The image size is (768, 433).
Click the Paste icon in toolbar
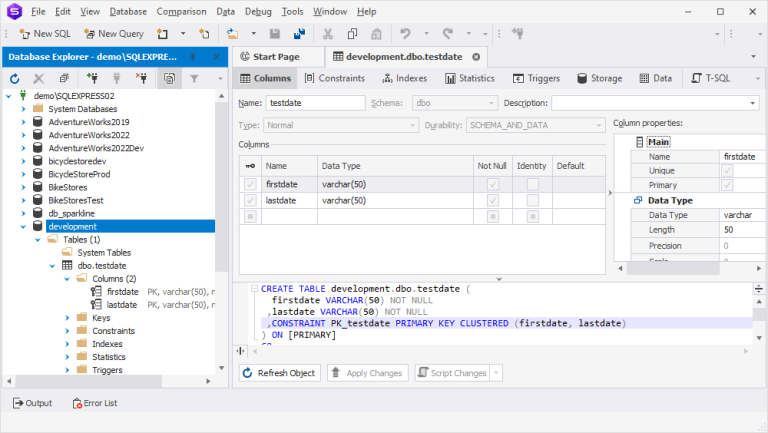(376, 34)
